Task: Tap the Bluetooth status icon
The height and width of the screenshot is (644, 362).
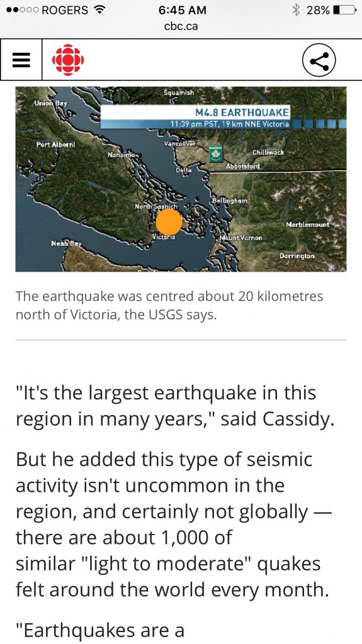Action: [x=295, y=10]
